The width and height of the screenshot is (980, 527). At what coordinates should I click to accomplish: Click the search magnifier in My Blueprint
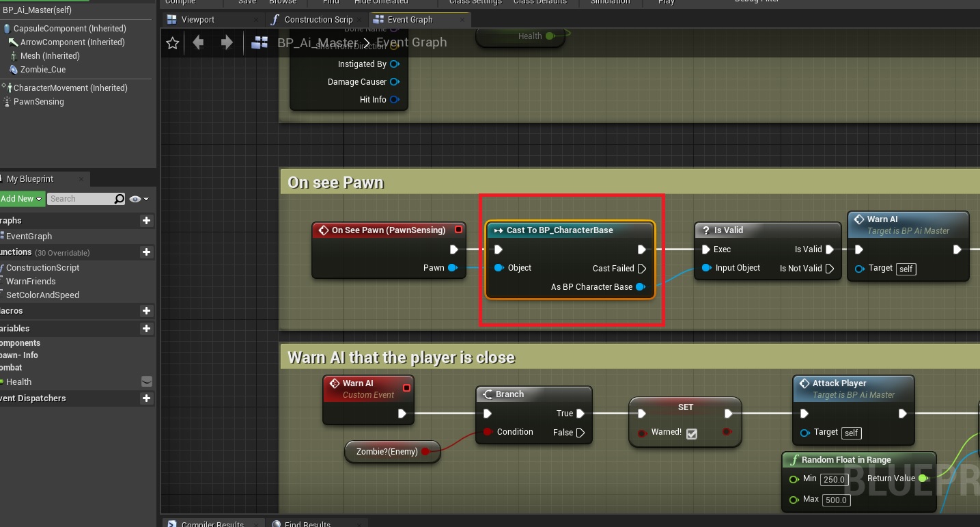click(x=120, y=199)
